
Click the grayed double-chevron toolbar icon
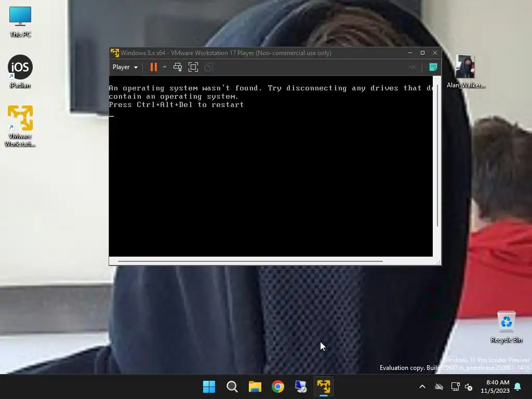413,67
